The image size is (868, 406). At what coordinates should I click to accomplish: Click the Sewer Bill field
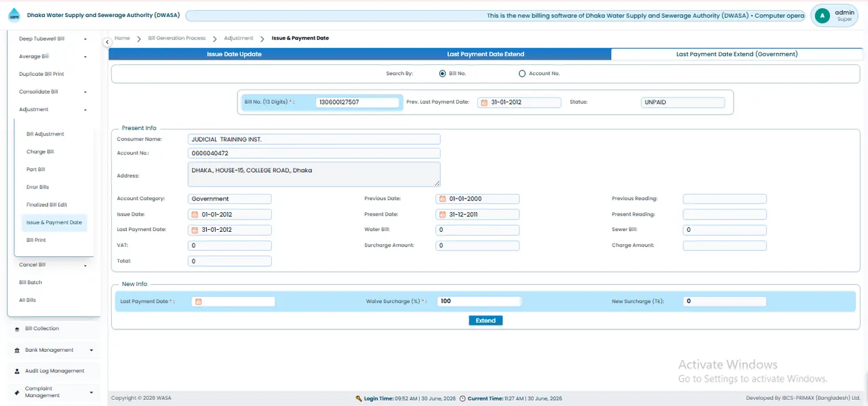coord(725,230)
